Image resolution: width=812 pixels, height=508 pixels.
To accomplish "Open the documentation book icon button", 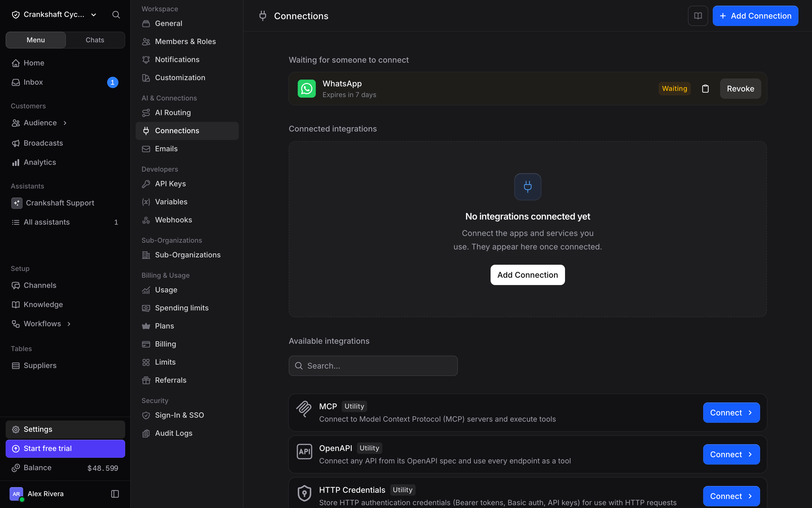I will (x=698, y=16).
